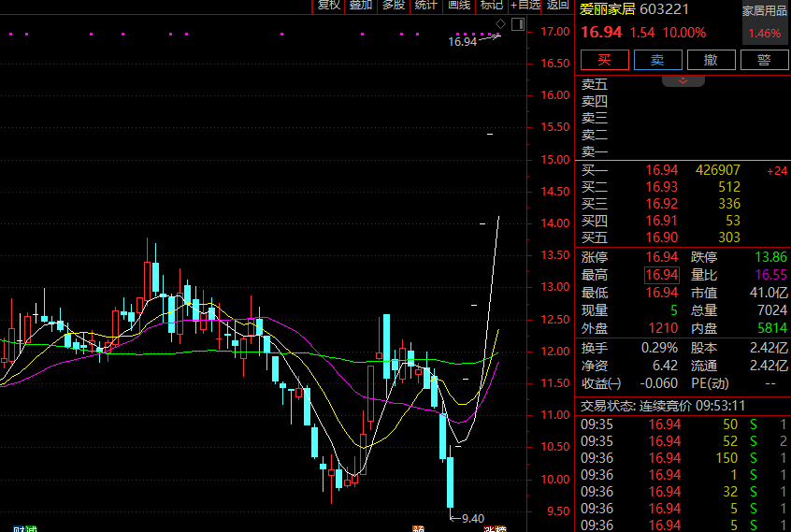Click the boxed 最高 value 16.94
Viewport: 791px width, 532px height.
click(x=662, y=275)
